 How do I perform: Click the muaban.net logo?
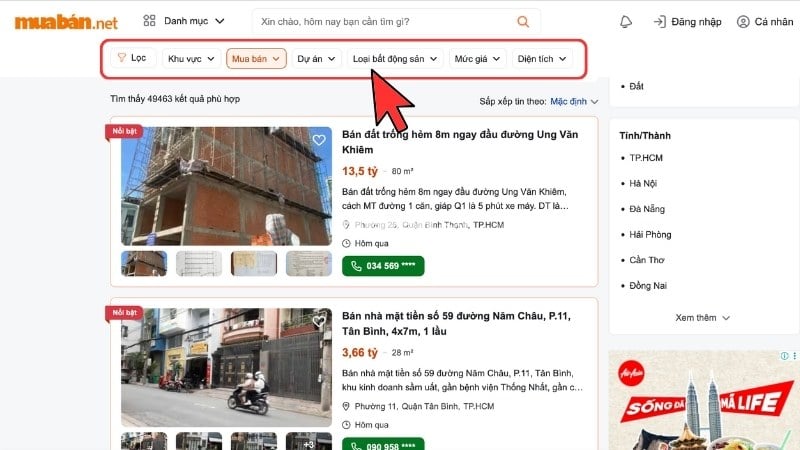(x=66, y=21)
